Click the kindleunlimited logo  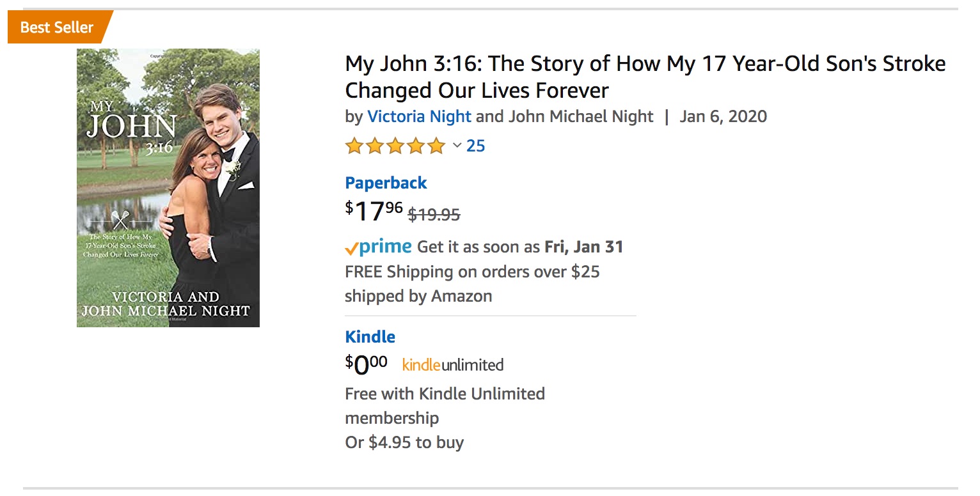coord(453,365)
